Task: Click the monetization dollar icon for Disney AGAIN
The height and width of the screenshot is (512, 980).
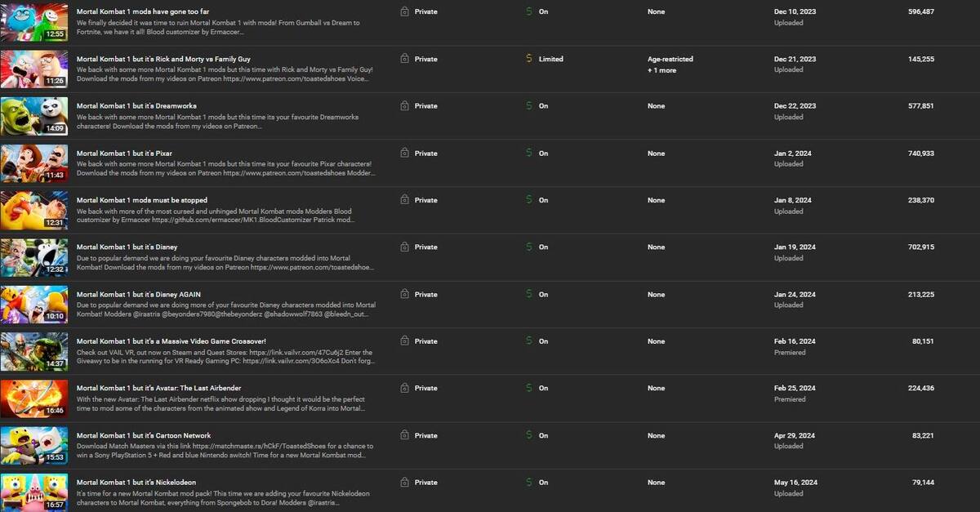Action: [529, 295]
